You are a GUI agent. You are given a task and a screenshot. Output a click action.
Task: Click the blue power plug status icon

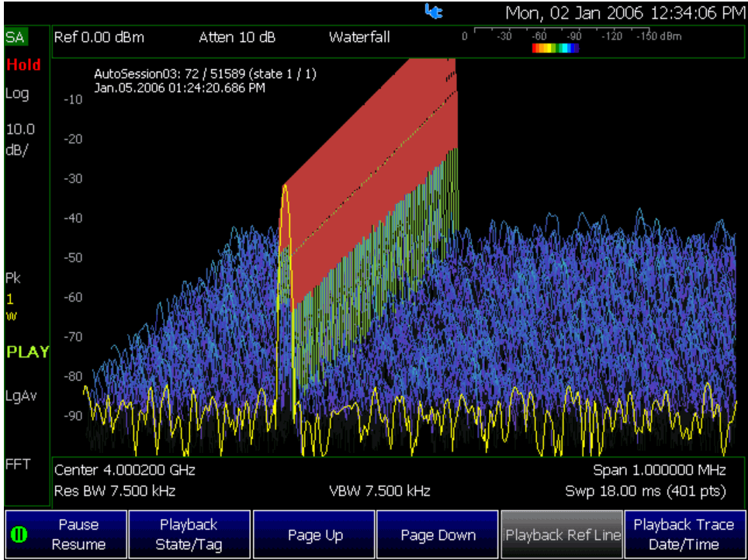click(x=434, y=12)
